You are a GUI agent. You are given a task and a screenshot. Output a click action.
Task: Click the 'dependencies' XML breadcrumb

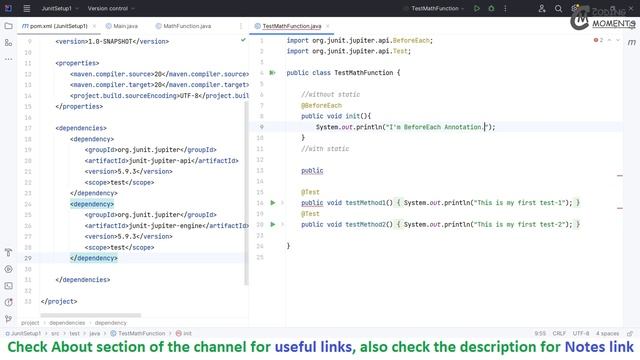[67, 323]
